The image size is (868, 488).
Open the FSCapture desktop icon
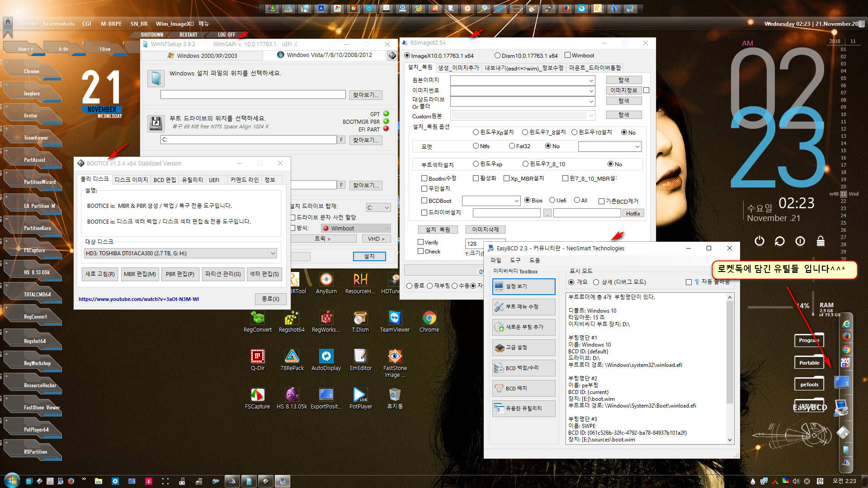pyautogui.click(x=258, y=399)
